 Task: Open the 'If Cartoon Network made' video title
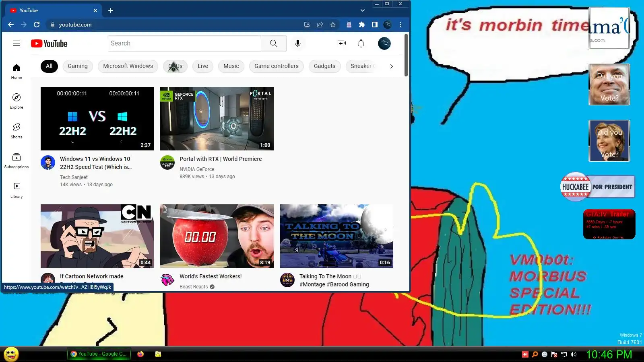tap(92, 276)
